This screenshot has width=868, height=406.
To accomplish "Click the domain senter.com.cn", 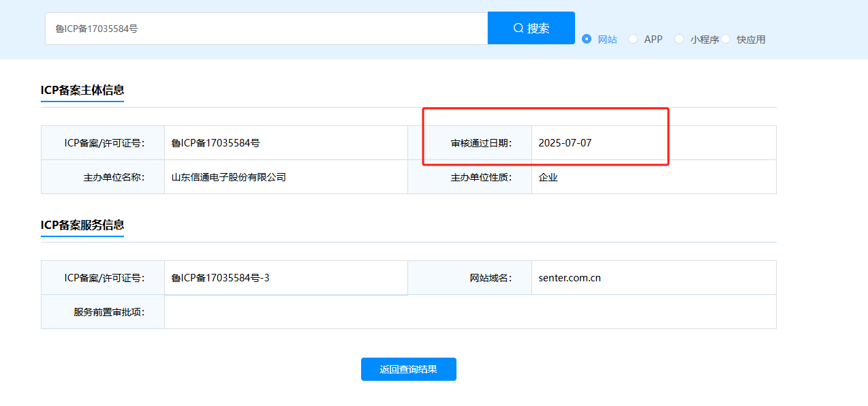I will 570,278.
